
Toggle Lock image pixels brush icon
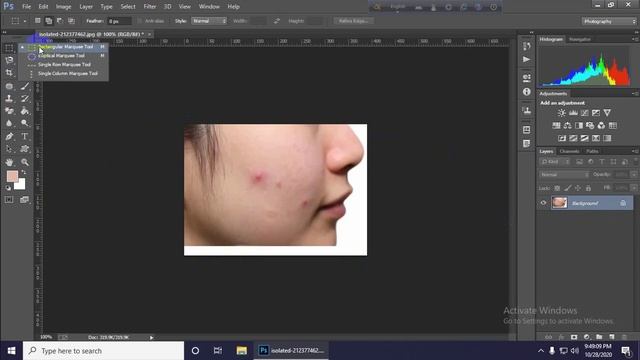point(567,188)
